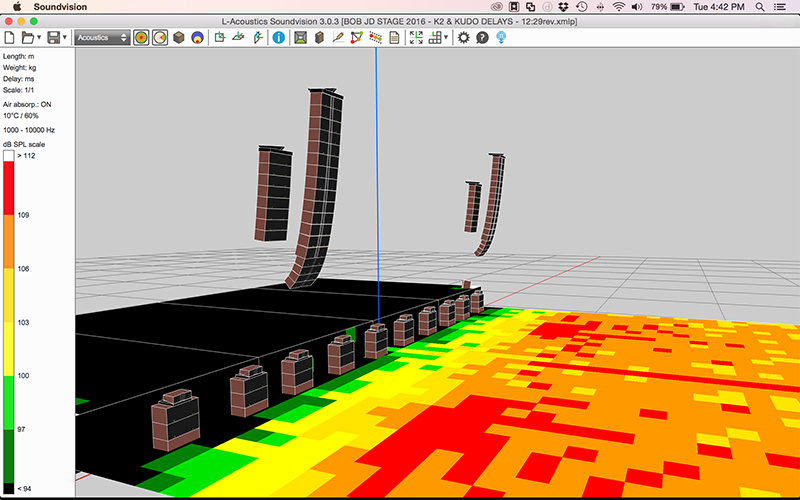The height and width of the screenshot is (500, 800).
Task: Click the grid layout icon
Action: 435,38
